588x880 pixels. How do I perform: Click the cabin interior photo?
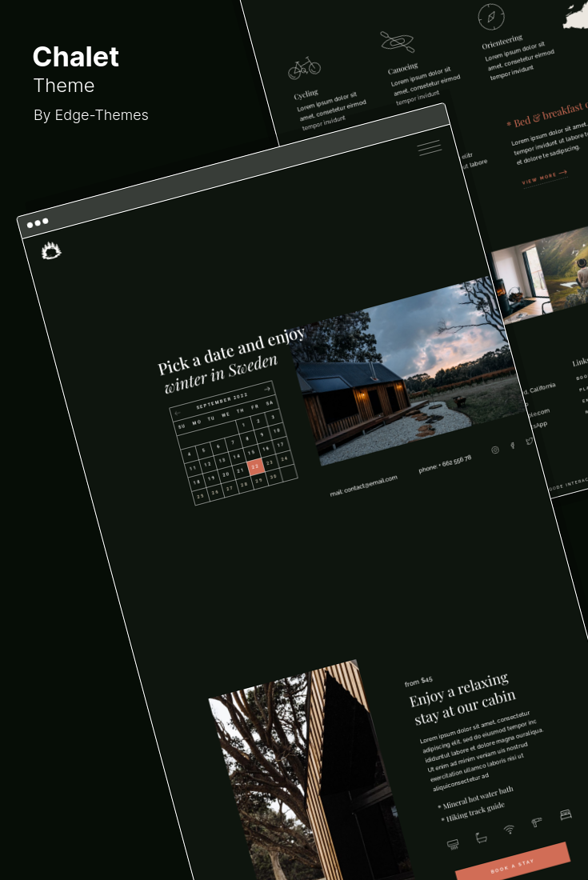point(521,285)
